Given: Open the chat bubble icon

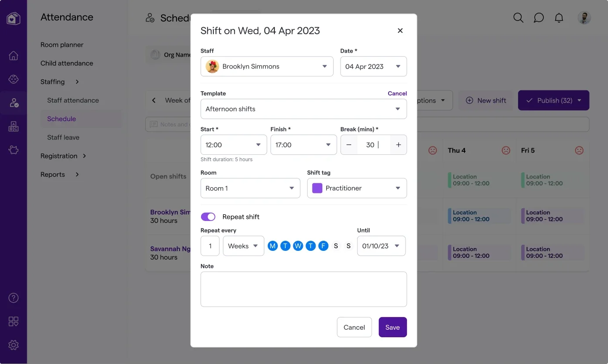Looking at the screenshot, I should 539,18.
